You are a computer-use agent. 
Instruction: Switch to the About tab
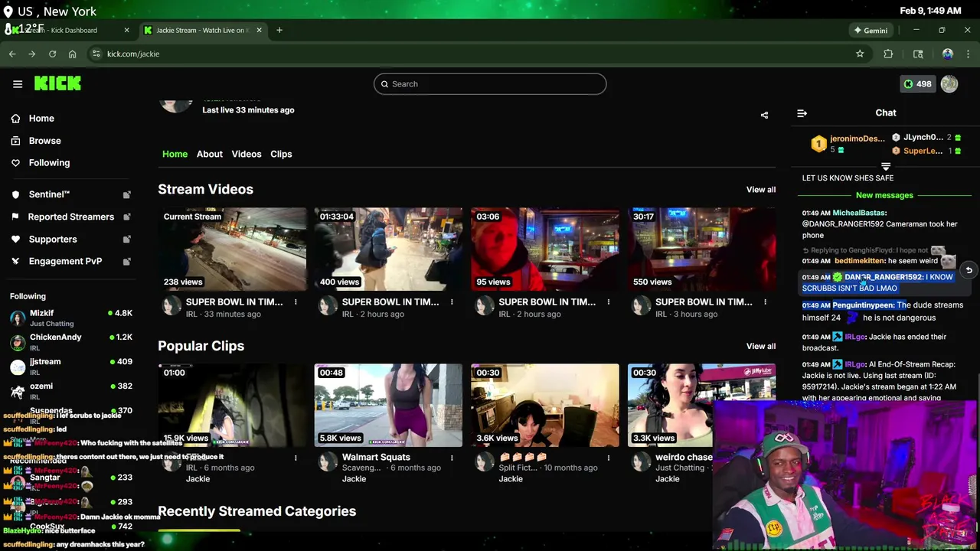pyautogui.click(x=209, y=154)
